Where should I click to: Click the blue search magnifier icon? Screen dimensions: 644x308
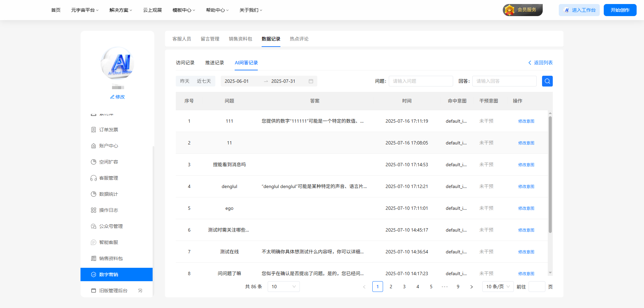tap(547, 81)
